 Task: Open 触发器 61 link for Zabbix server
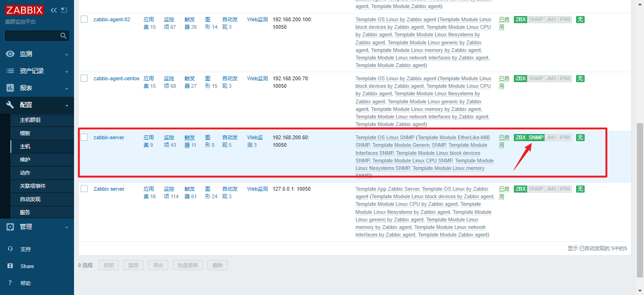pos(190,193)
